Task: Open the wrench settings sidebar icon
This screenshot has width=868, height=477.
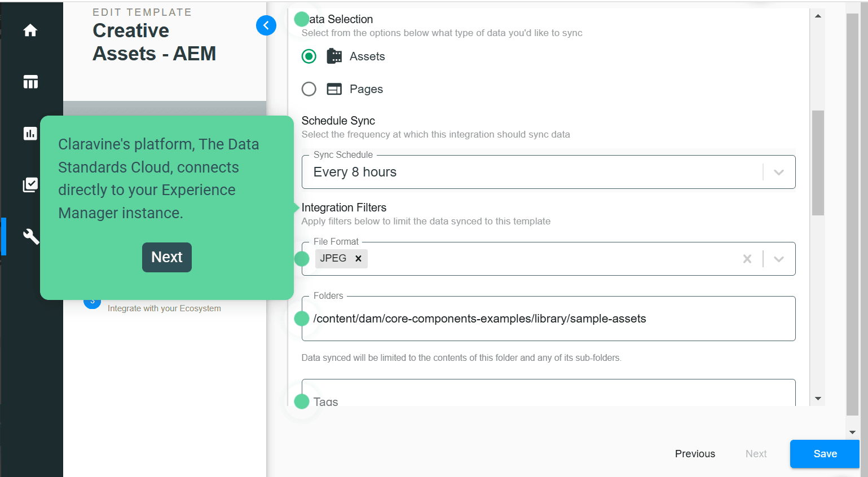Action: [31, 237]
